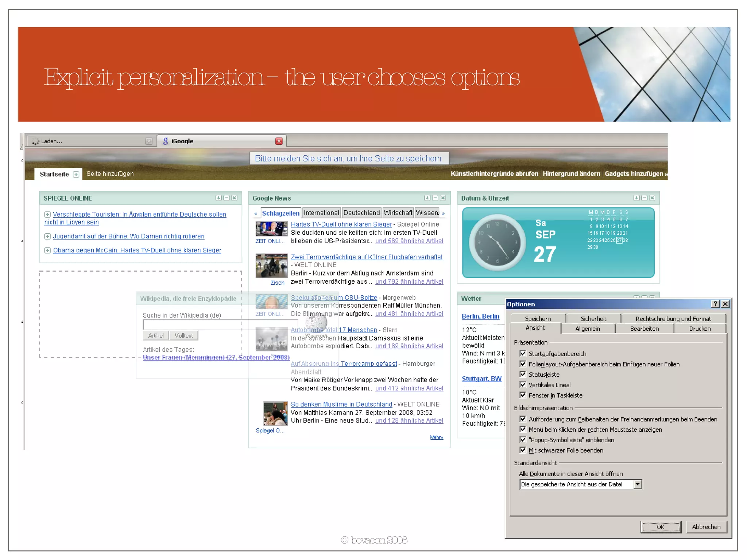Expand the Verschleppte Touristen headline

click(x=47, y=214)
